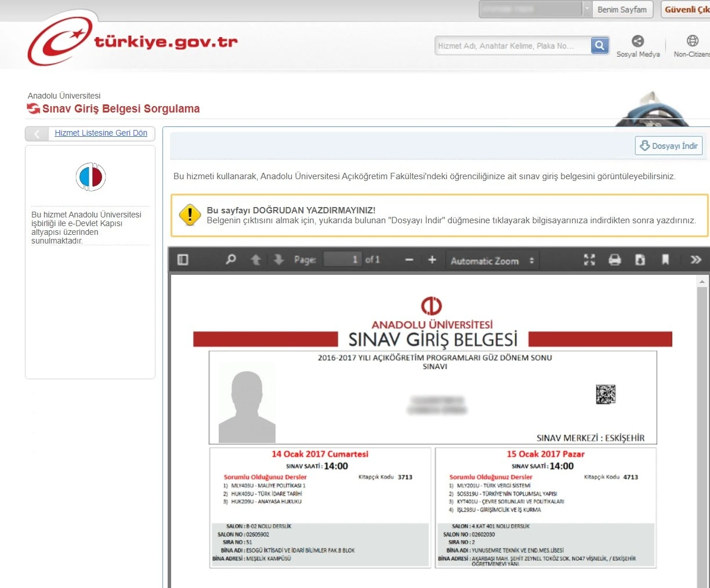Screen dimensions: 710x588
Task: Download PDF via viewer toolbar icon
Action: point(640,260)
